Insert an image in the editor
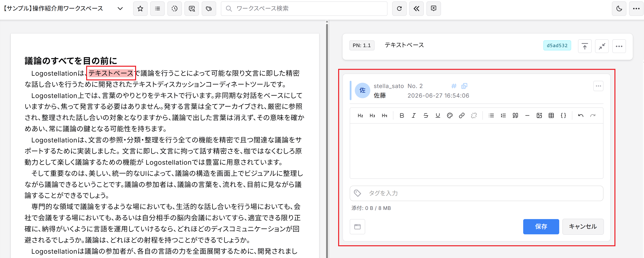This screenshot has width=644, height=258. [x=539, y=116]
